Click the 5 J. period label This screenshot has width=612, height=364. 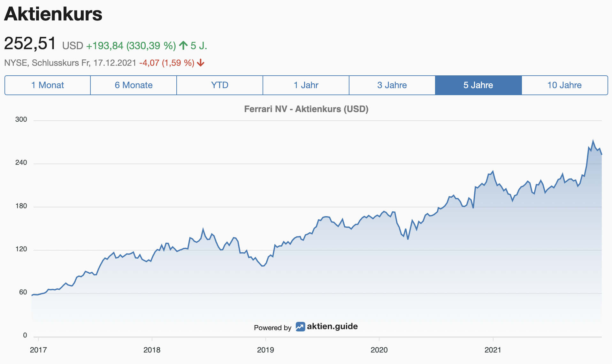[199, 46]
